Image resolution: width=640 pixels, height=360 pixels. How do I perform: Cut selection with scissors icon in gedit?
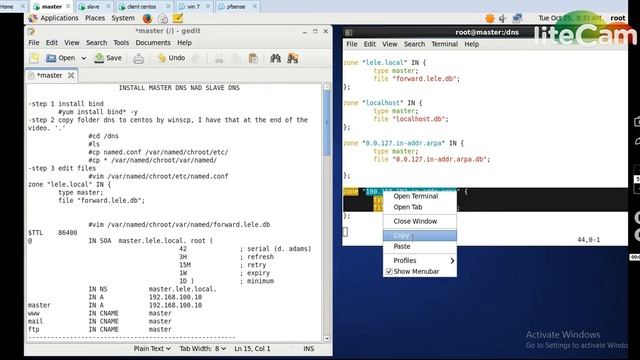(219, 58)
